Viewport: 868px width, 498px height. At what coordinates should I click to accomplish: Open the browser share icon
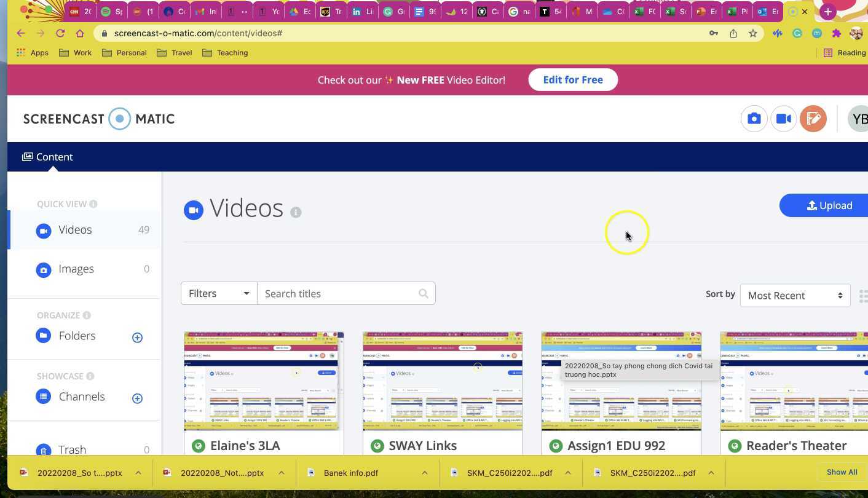tap(733, 33)
